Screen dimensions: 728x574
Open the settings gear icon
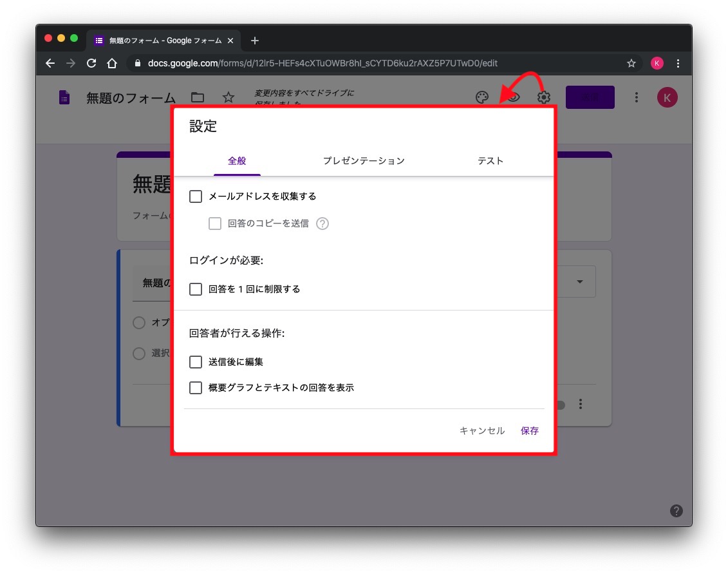(544, 97)
